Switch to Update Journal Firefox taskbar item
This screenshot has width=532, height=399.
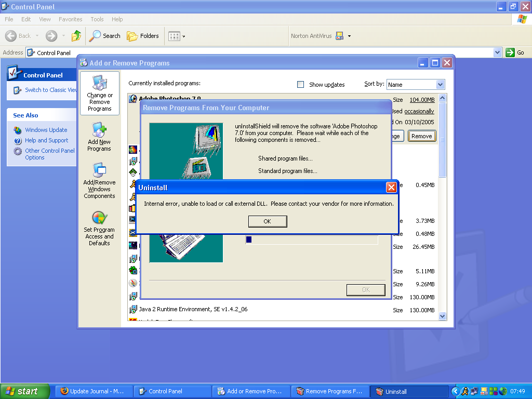(94, 391)
